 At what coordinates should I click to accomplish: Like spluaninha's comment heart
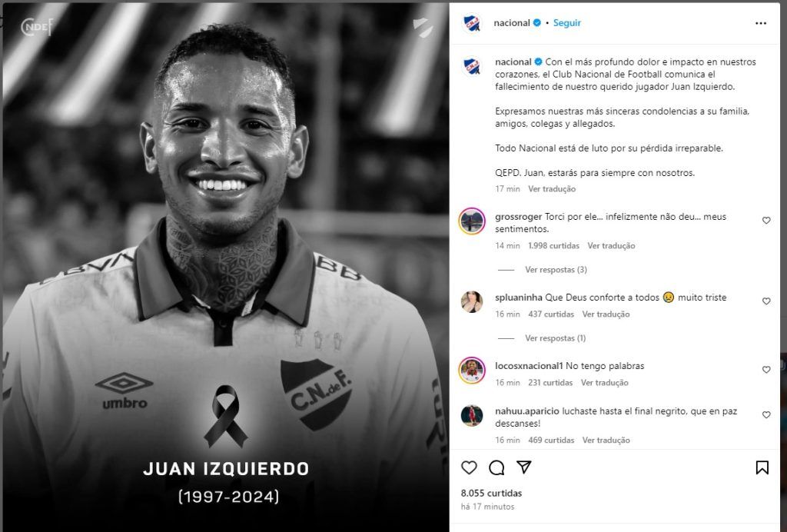tap(766, 301)
